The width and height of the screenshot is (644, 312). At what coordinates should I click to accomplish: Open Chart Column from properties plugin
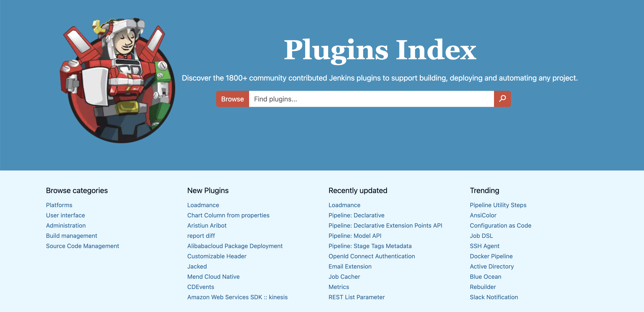coord(228,215)
